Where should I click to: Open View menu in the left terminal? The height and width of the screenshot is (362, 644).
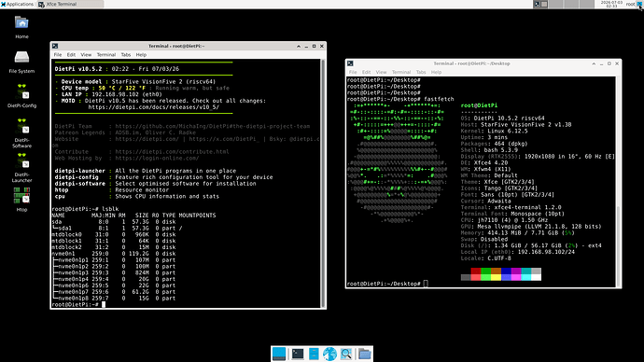coord(86,55)
